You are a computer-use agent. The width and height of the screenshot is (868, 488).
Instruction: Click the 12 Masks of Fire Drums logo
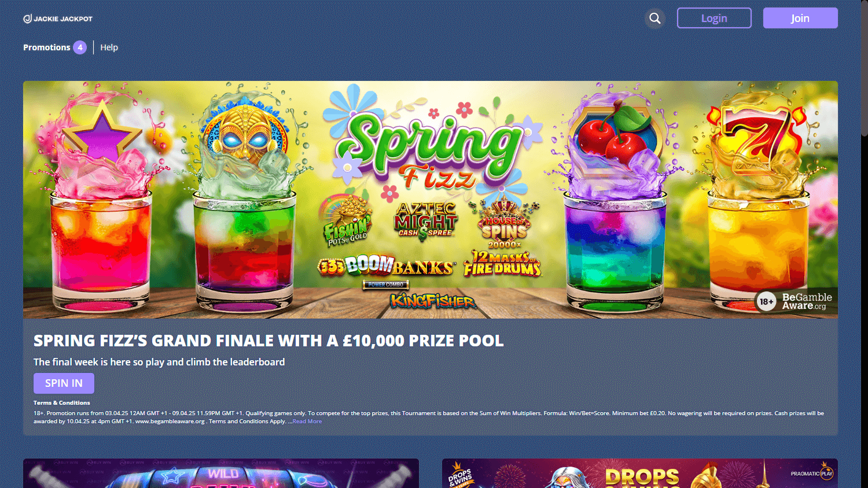tap(502, 264)
